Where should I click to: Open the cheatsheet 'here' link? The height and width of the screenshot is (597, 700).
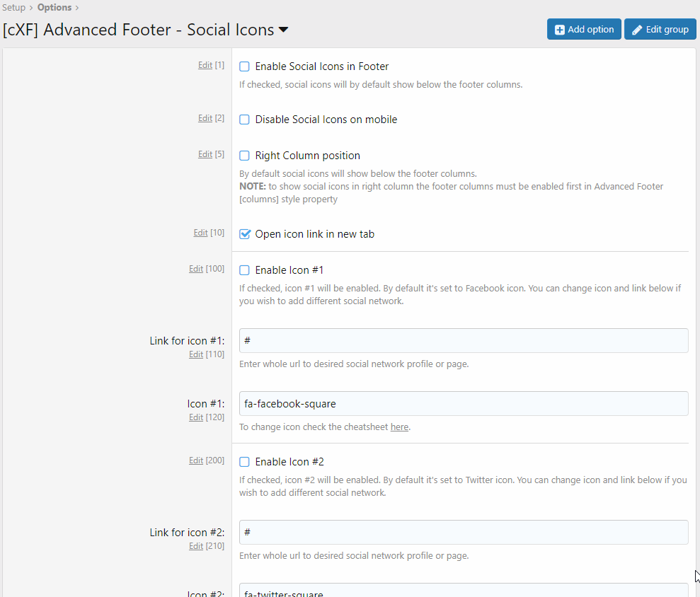point(399,427)
